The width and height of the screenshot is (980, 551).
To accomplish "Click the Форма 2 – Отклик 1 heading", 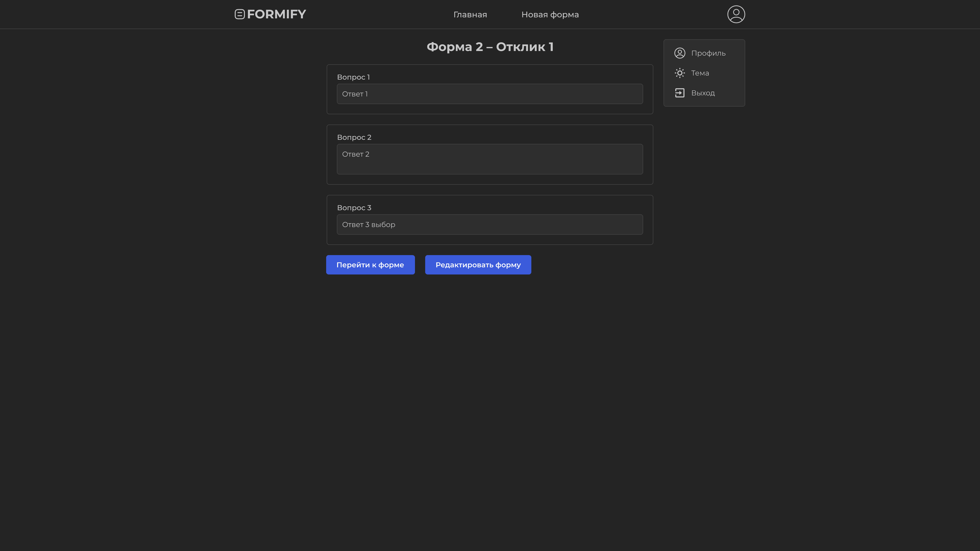I will [x=490, y=47].
